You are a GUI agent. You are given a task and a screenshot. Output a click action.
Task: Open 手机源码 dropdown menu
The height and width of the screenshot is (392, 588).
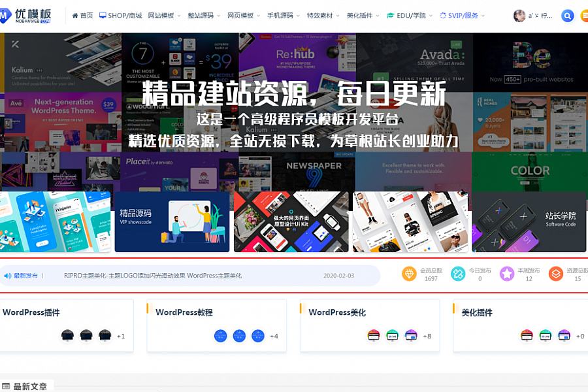[x=284, y=16]
